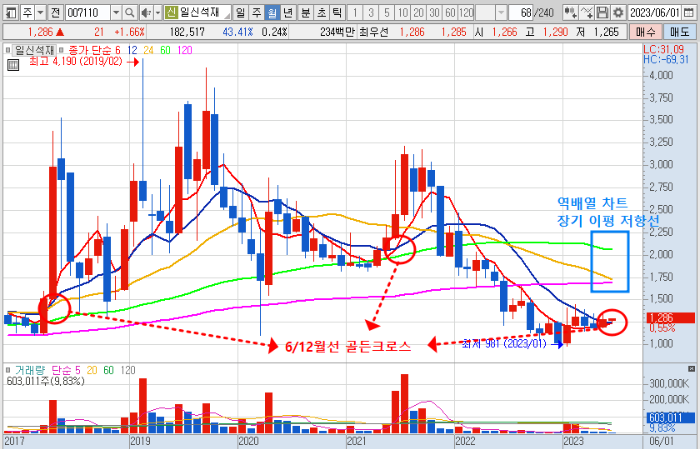Viewport: 700px width, 449px height.
Task: Expand the stock code history dropdown
Action: click(x=116, y=12)
